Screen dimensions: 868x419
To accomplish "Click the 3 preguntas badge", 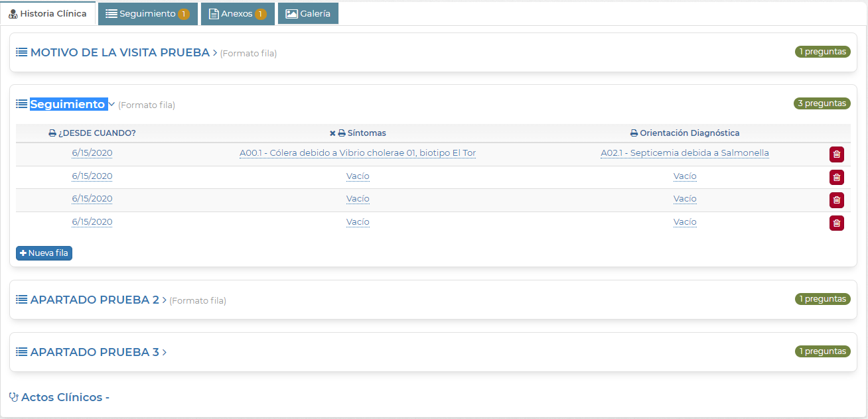I will (822, 103).
